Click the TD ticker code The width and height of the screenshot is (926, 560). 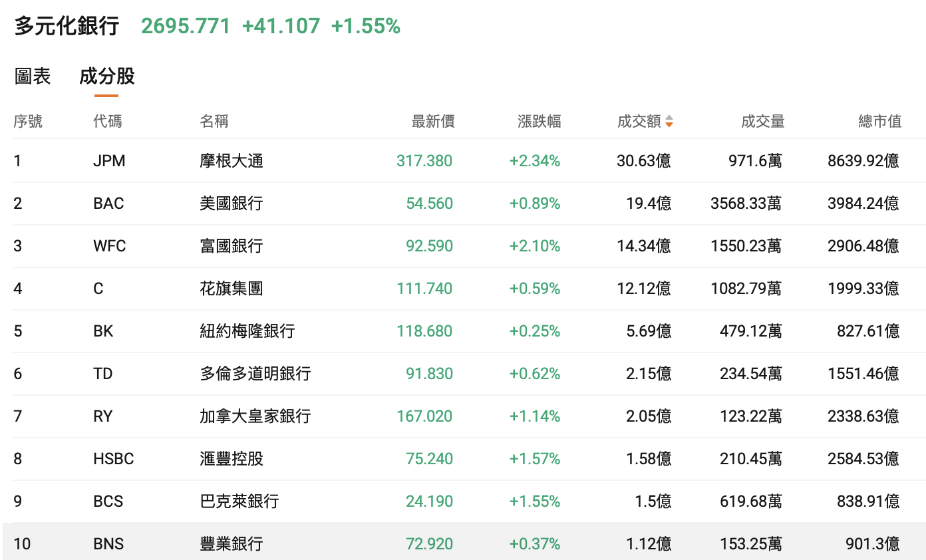pos(103,374)
